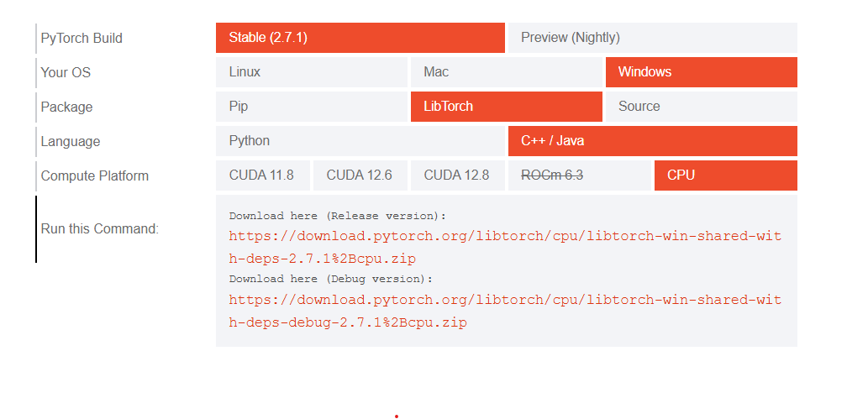Choose Source as the package
This screenshot has width=868, height=419.
tap(702, 107)
